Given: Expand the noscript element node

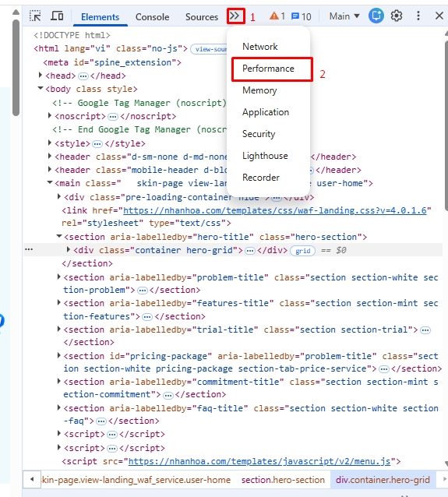Looking at the screenshot, I should (x=49, y=116).
